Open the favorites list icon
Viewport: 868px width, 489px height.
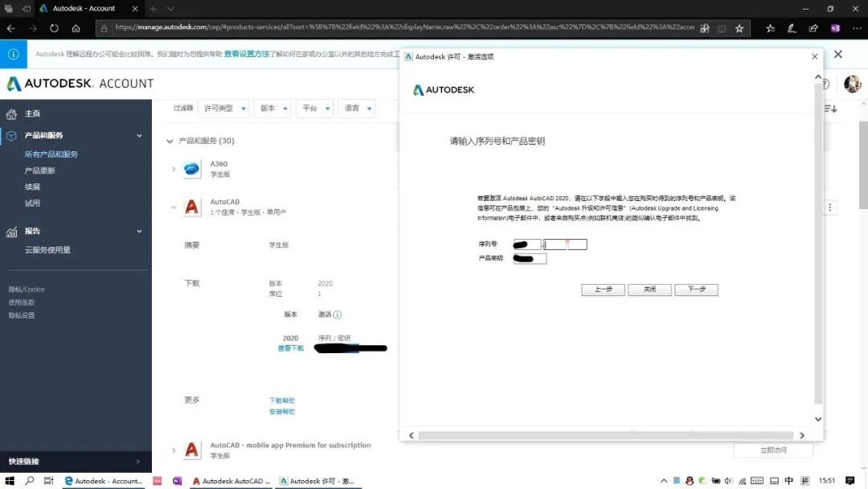click(x=770, y=28)
